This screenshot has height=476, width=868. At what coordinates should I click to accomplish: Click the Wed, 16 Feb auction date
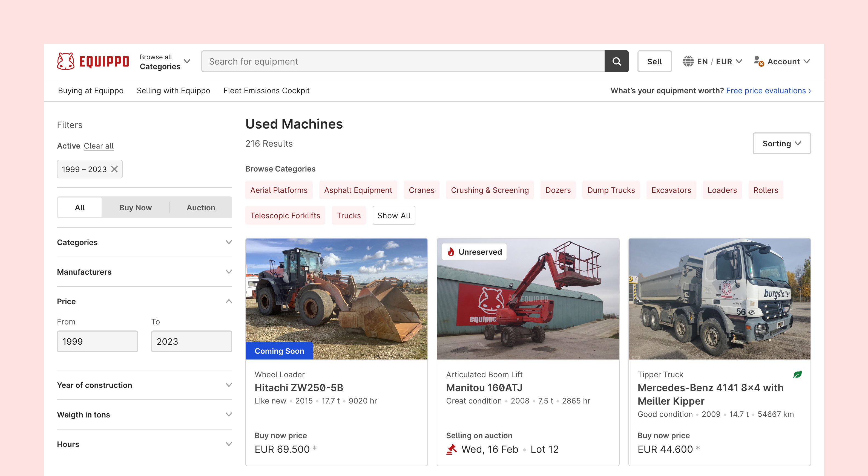pos(490,449)
